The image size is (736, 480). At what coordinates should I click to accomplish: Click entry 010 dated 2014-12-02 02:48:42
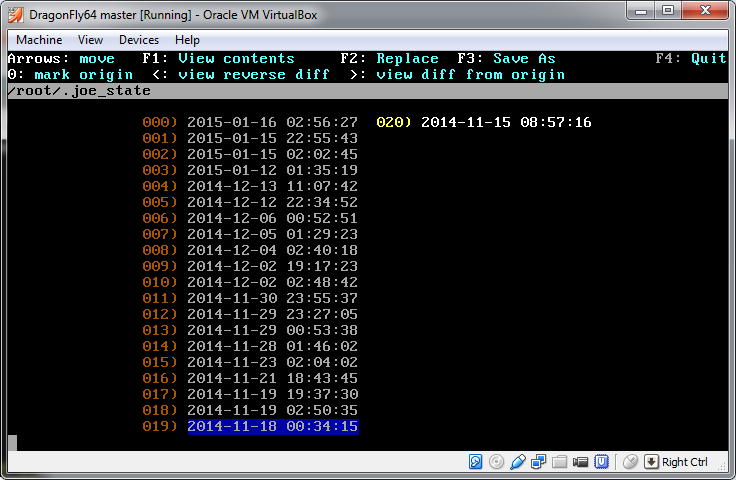pos(272,283)
